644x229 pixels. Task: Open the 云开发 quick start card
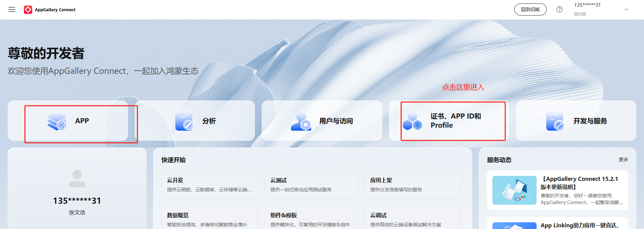point(210,185)
